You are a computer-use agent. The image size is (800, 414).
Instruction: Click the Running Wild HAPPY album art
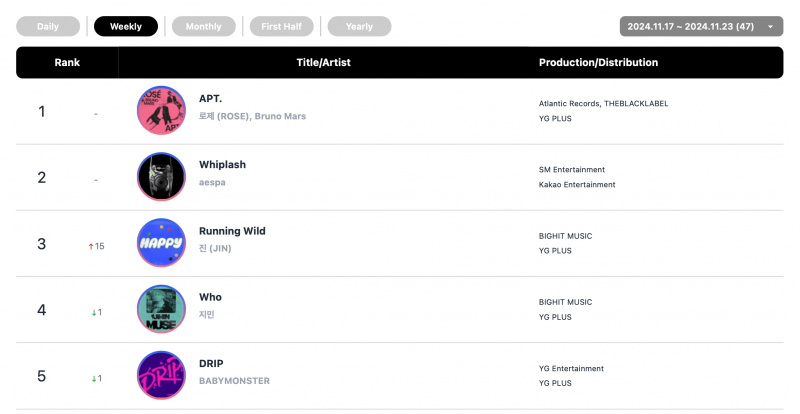click(161, 243)
